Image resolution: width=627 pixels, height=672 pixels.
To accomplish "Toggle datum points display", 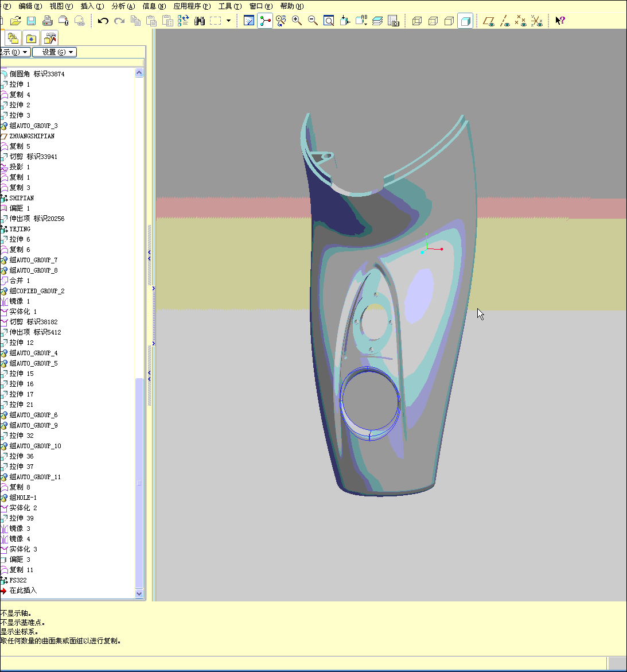I will tap(521, 21).
